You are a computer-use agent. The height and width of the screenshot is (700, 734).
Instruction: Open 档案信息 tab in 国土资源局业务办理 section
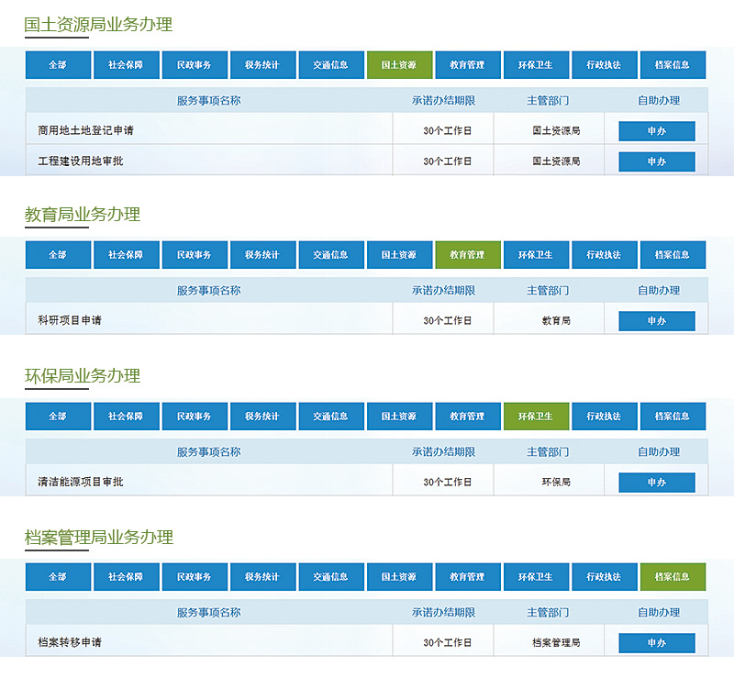(673, 65)
